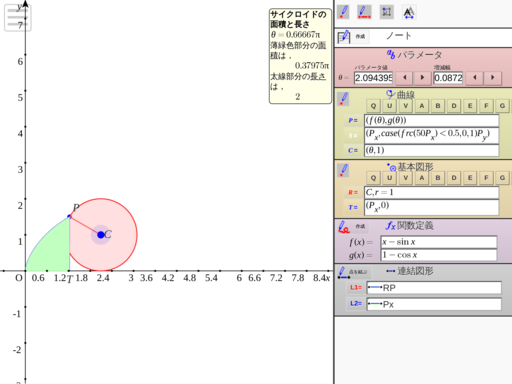Click the L1 RP line style field

[x=434, y=288]
